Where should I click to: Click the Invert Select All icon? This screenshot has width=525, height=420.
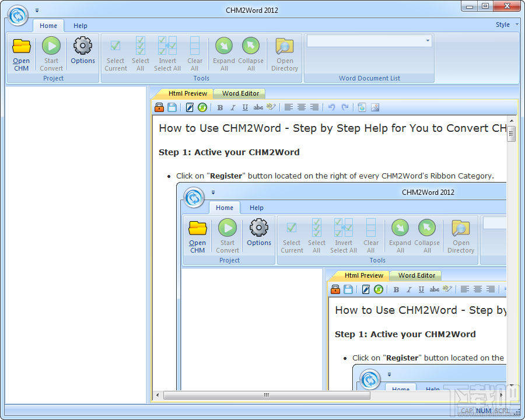167,45
